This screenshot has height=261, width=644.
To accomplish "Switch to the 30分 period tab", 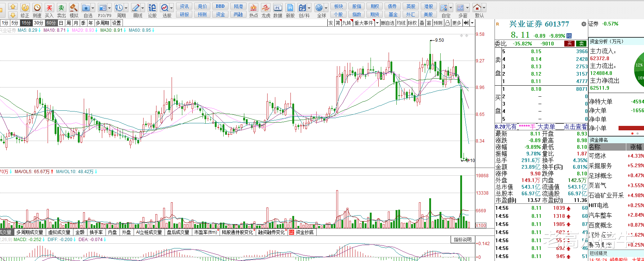I will point(38,23).
